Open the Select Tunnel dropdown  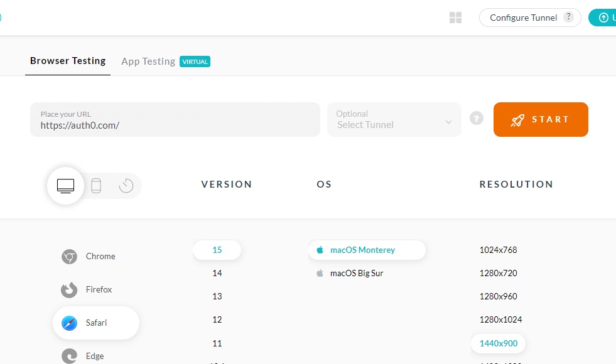(x=394, y=119)
